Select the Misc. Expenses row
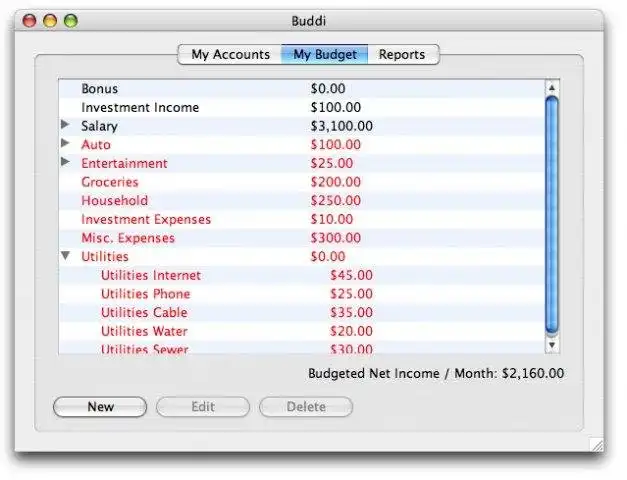The image size is (627, 480). point(302,238)
